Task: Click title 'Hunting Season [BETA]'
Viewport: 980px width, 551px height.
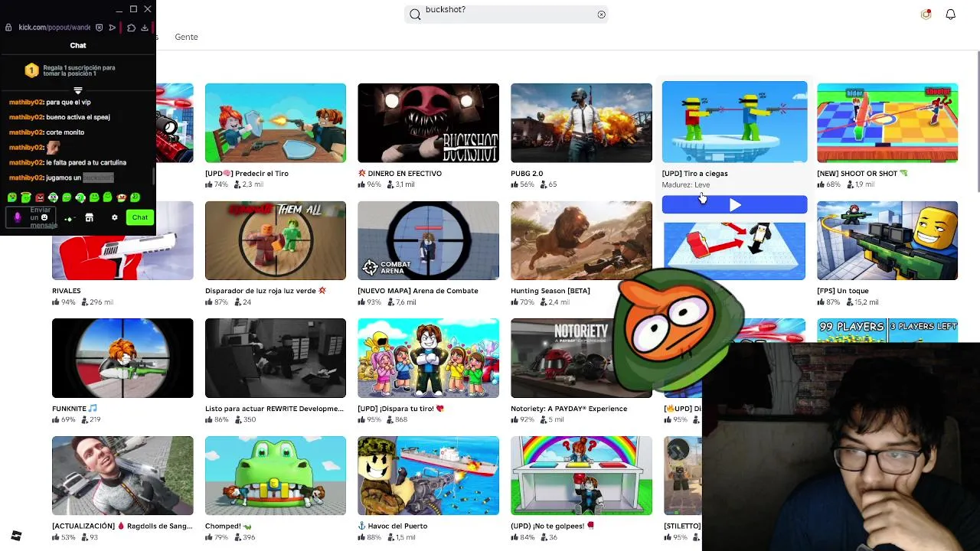Action: point(550,291)
